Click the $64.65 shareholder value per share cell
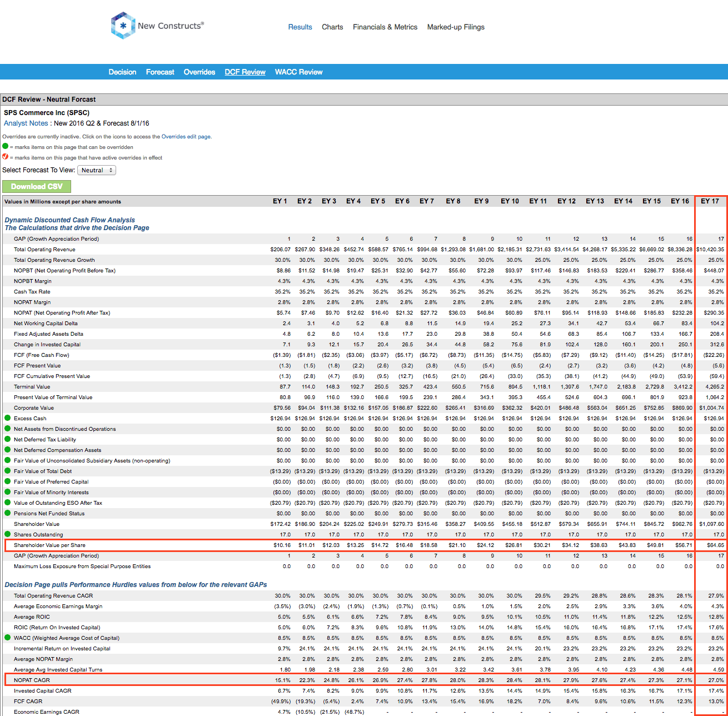Viewport: 728px width, 716px height. (x=715, y=545)
